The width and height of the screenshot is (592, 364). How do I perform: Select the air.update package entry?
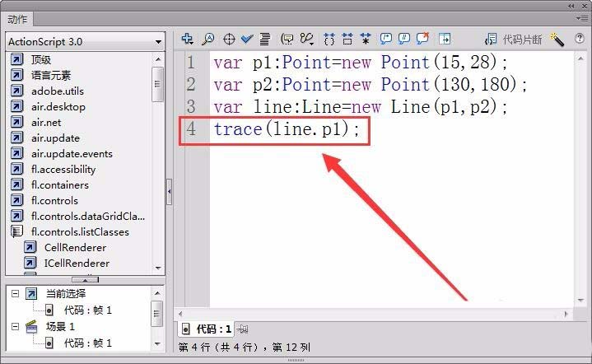(x=55, y=138)
